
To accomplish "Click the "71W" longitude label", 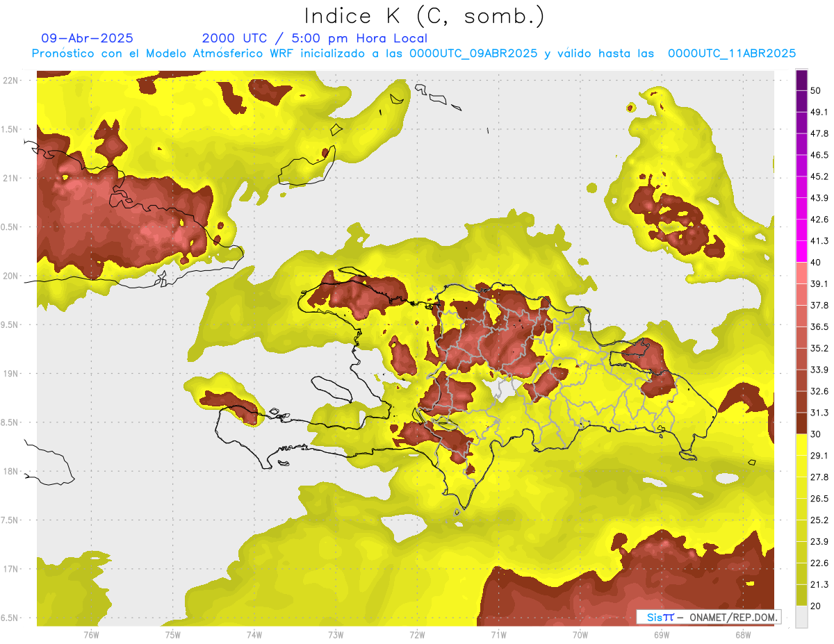I will pos(498,634).
